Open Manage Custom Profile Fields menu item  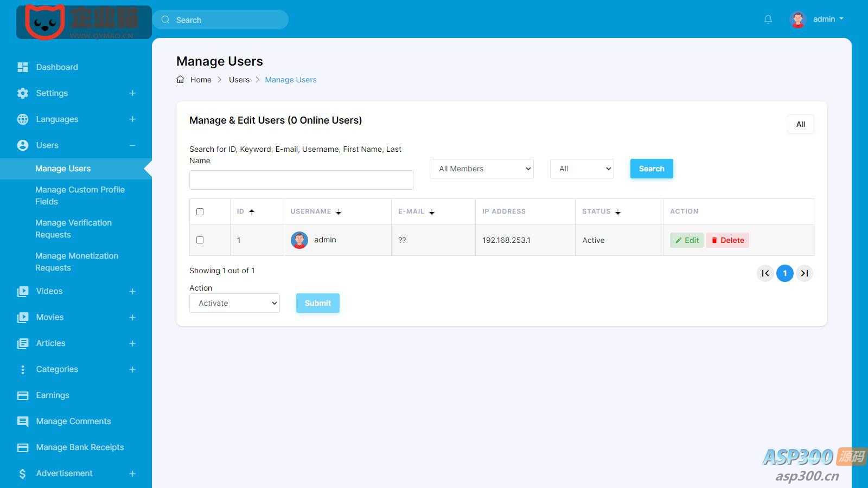pos(80,196)
